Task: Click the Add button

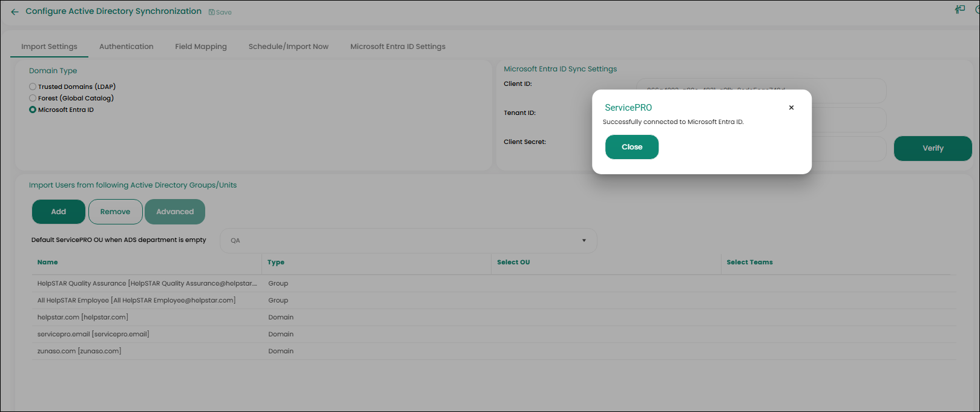Action: (x=58, y=212)
